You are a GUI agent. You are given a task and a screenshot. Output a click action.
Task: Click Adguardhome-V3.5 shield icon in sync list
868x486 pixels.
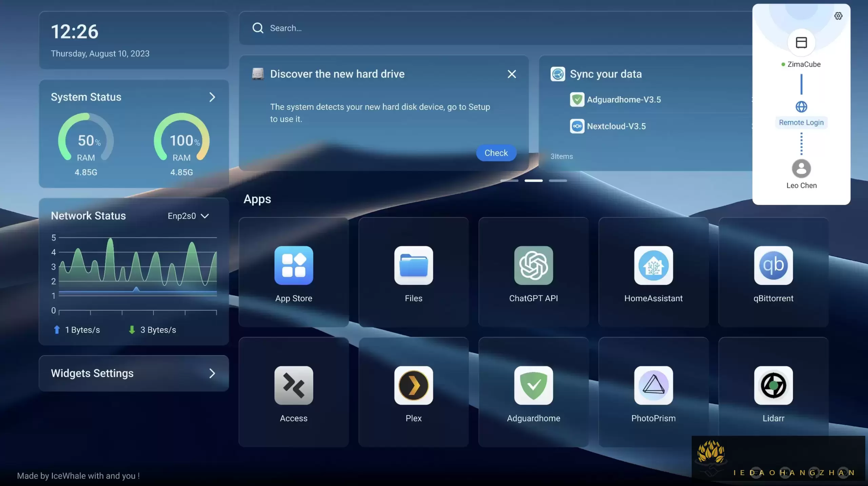577,100
